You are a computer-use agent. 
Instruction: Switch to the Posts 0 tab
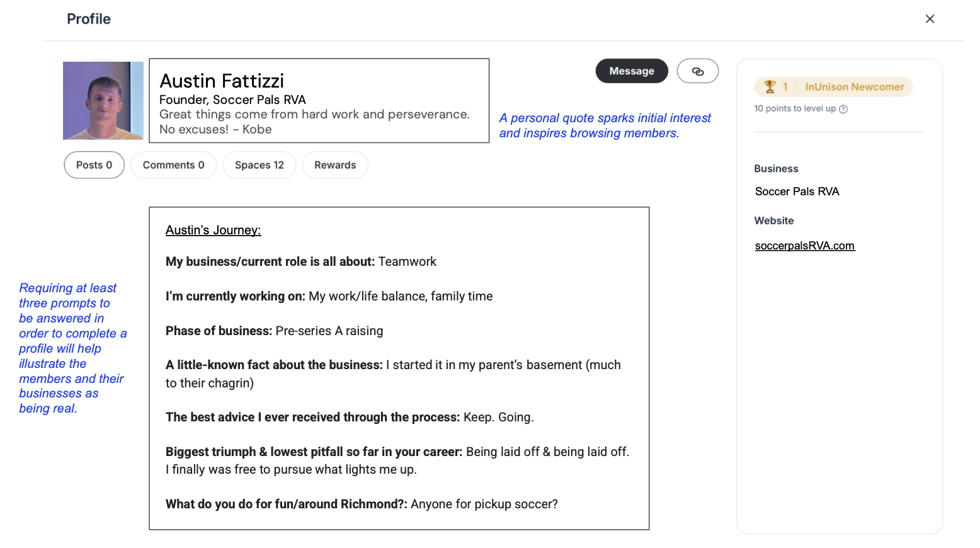94,165
